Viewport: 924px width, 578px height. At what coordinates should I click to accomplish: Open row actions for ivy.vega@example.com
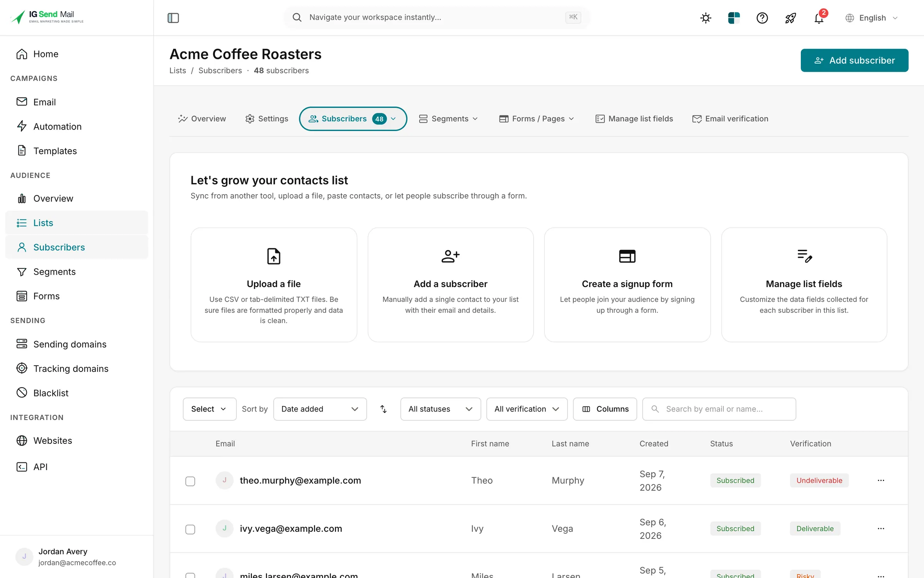click(881, 529)
